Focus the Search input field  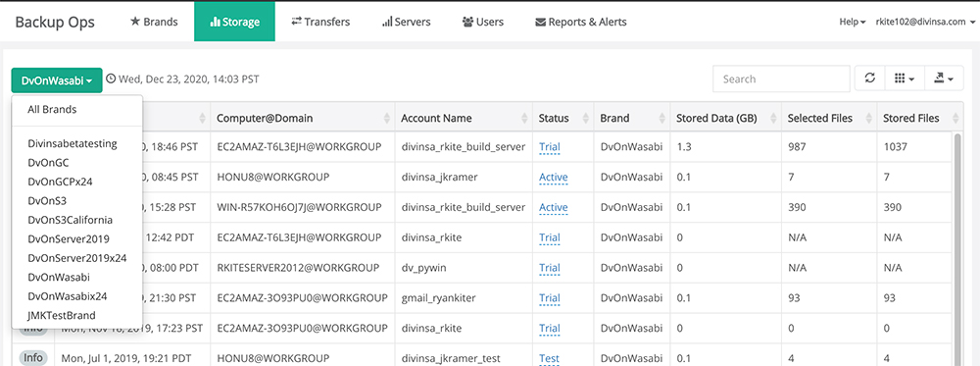[x=781, y=78]
